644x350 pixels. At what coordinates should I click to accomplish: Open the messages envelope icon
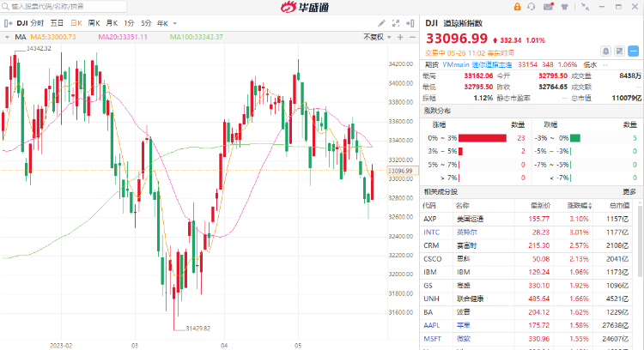tap(549, 7)
